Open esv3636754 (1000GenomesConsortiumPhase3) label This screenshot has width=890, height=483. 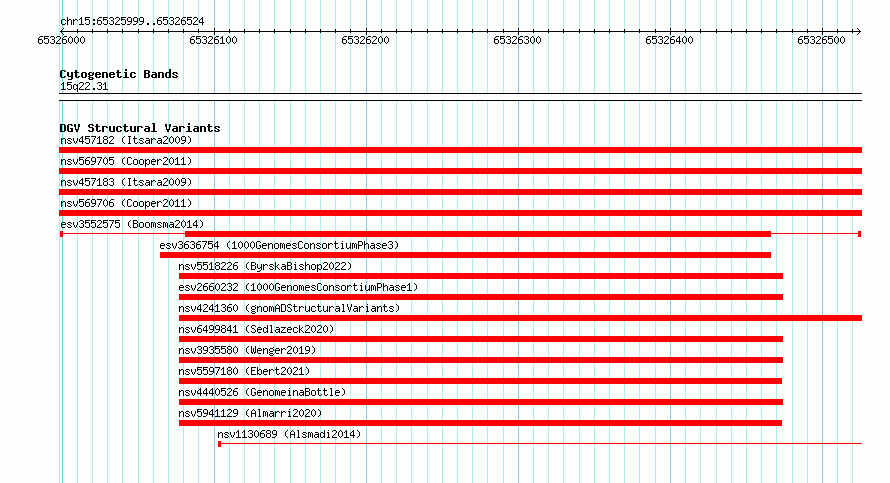[x=279, y=245]
